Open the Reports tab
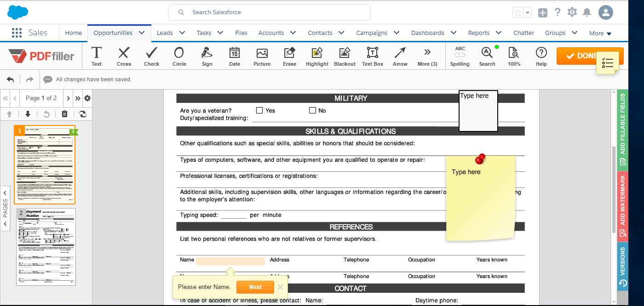Viewport: 644px width, 306px height. coord(479,33)
